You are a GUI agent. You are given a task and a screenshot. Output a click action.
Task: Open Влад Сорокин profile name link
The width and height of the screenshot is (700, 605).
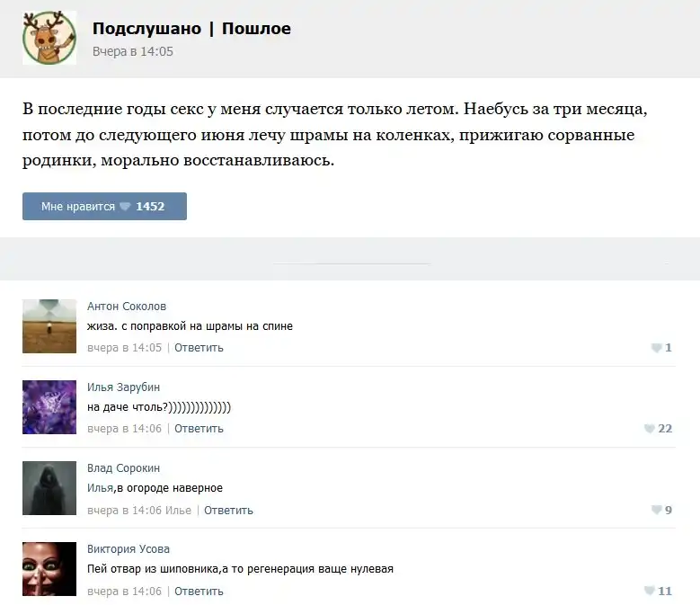[123, 467]
